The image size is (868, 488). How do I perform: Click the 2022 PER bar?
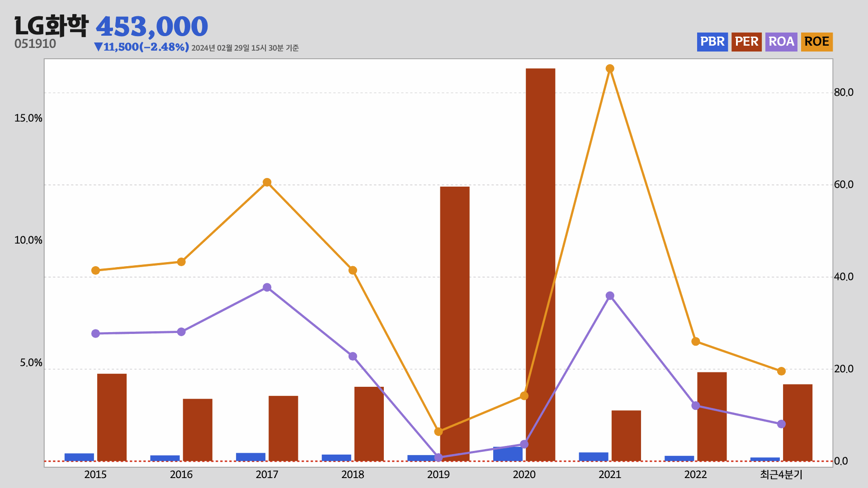tap(712, 417)
